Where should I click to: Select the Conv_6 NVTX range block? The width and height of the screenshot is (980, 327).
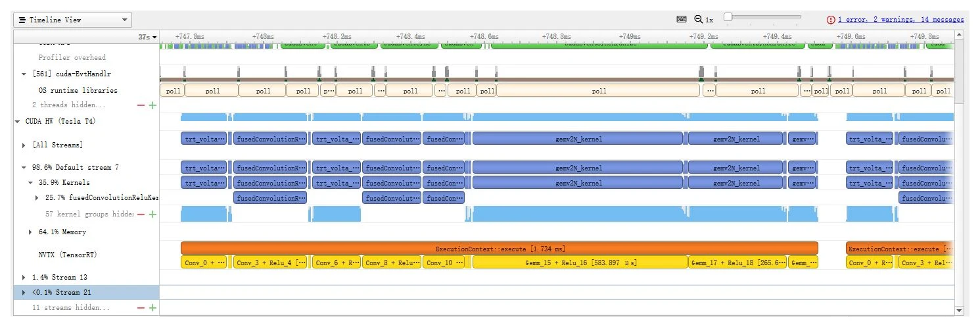tap(337, 263)
